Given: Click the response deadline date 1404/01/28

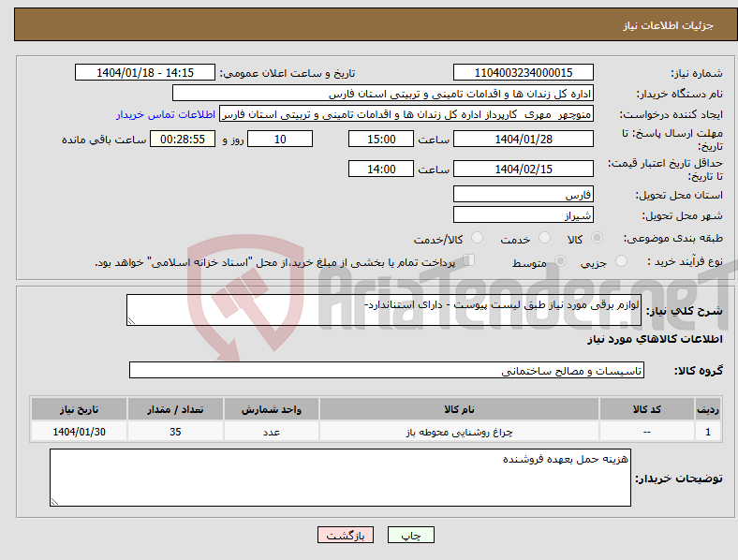Looking at the screenshot, I should click(524, 139).
